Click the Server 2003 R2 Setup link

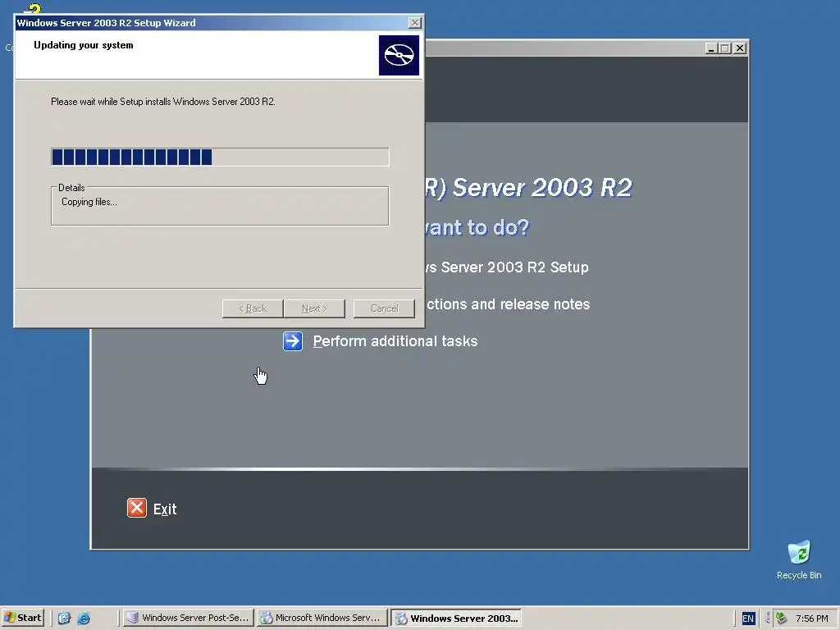tap(507, 267)
